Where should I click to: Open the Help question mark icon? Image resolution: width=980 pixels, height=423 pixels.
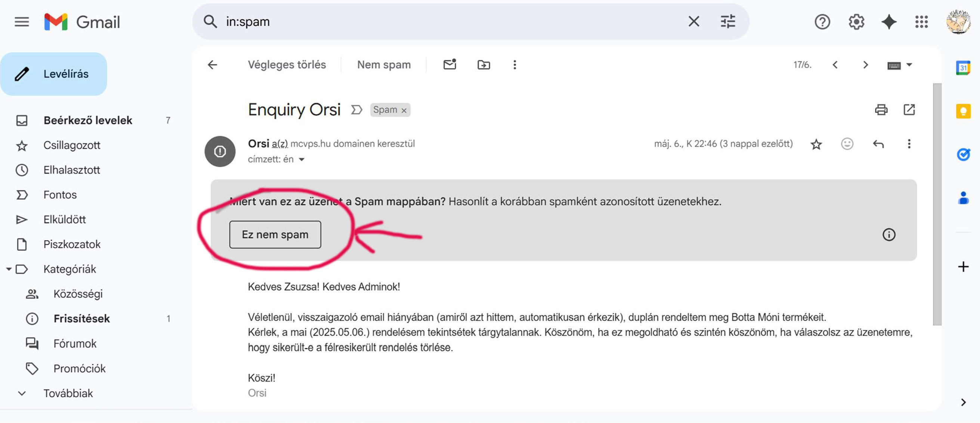(822, 22)
